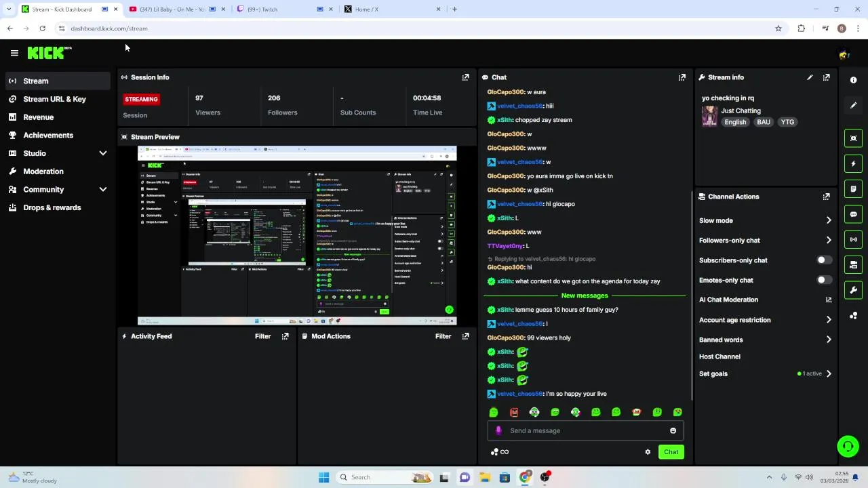The image size is (868, 488).
Task: Click the pencil icon in right sidebar
Action: tap(853, 105)
